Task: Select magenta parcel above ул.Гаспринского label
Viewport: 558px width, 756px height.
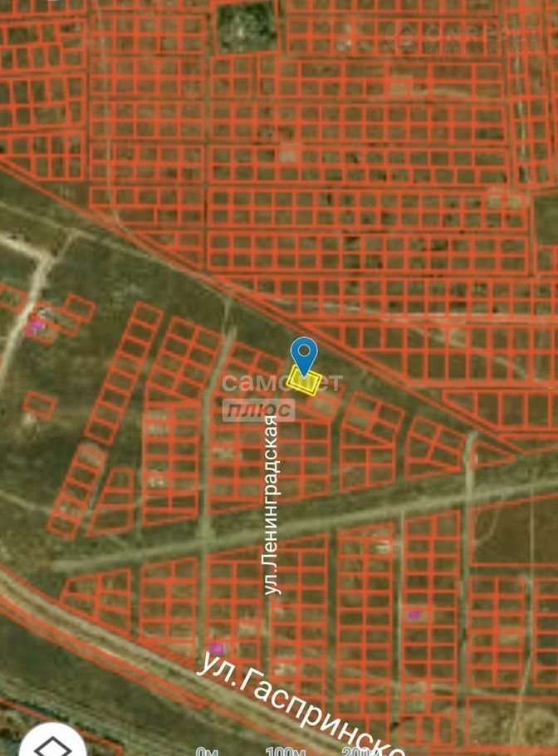Action: (217, 648)
